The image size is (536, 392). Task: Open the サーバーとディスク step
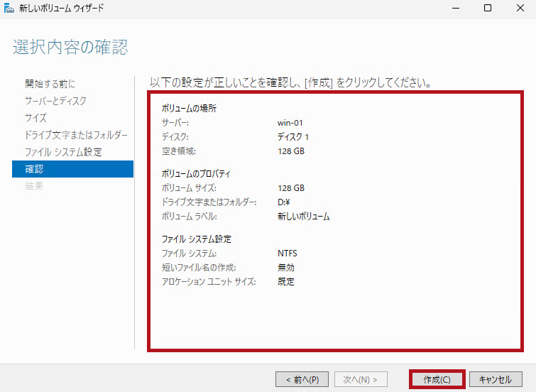tap(55, 101)
